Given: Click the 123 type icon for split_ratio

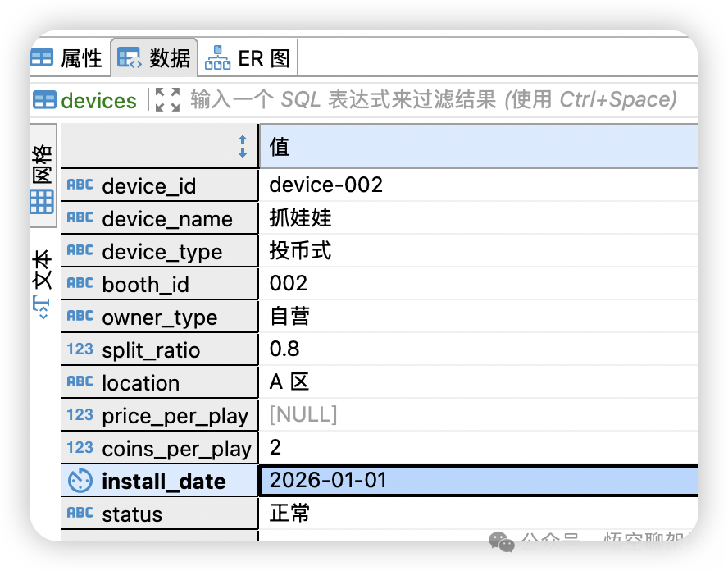Looking at the screenshot, I should (80, 349).
